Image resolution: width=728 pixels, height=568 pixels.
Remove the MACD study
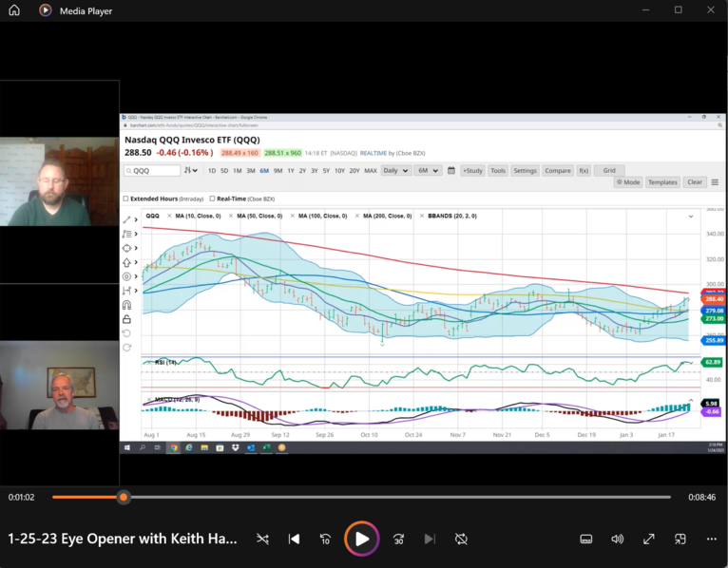coord(149,399)
